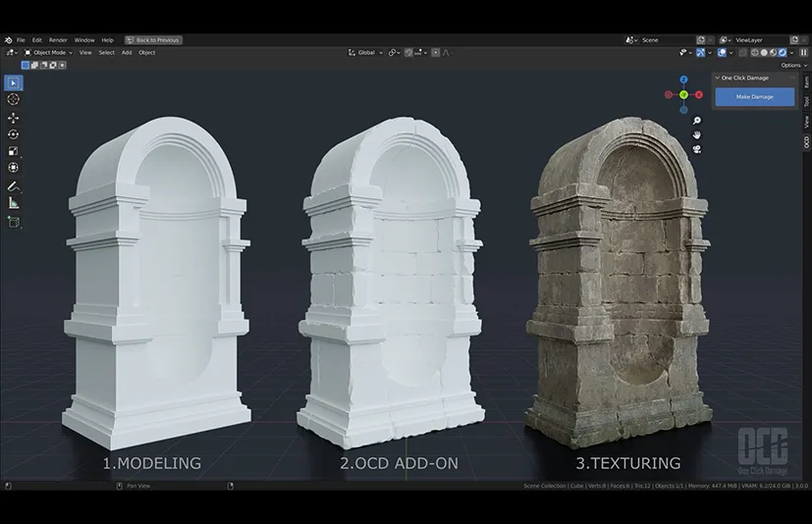Pick the Rotate tool
Screen dimensions: 812x524
click(x=14, y=134)
